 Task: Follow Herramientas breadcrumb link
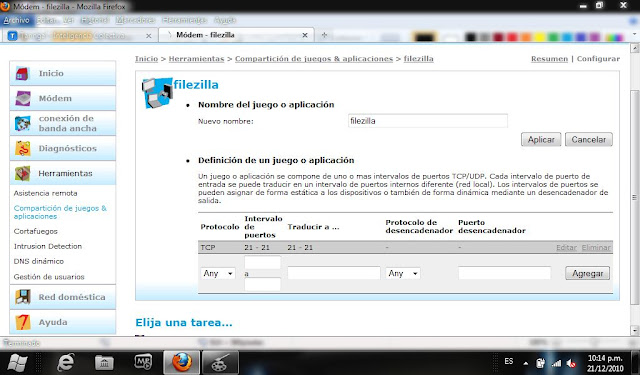pos(196,59)
